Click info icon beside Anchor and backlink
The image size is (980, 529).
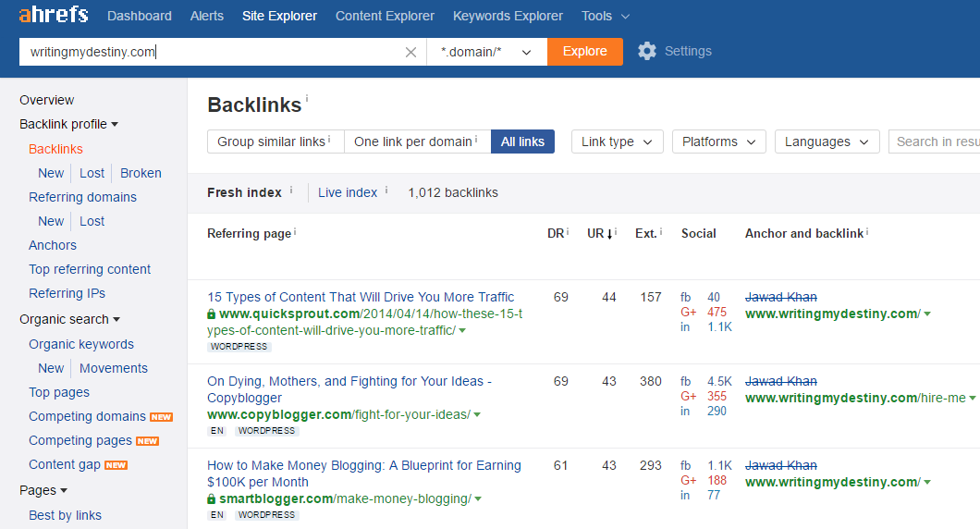pos(867,232)
